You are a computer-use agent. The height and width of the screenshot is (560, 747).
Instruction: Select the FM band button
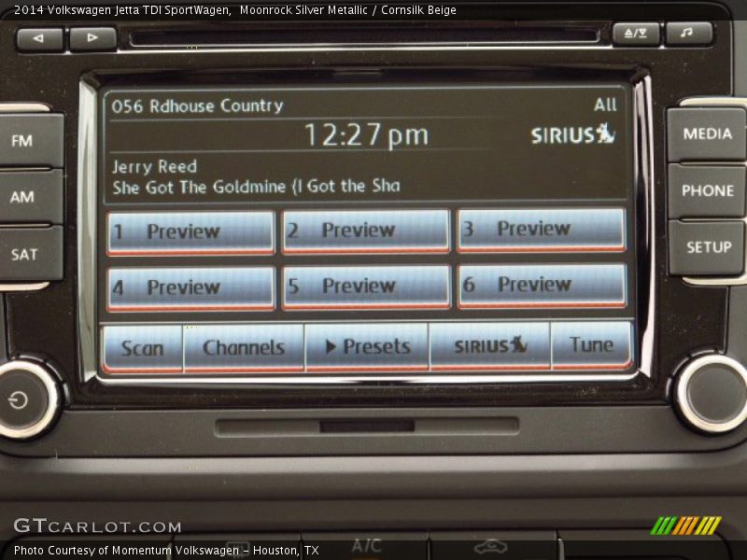pos(30,141)
